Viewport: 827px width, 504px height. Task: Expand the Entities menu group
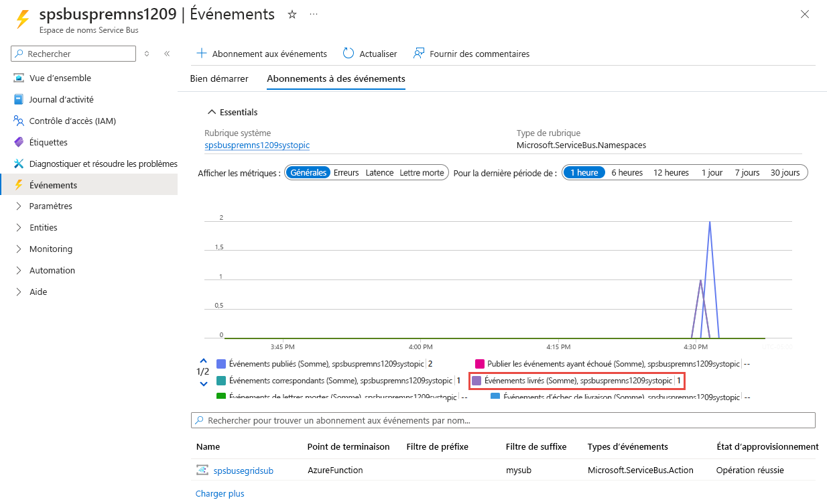(x=18, y=228)
